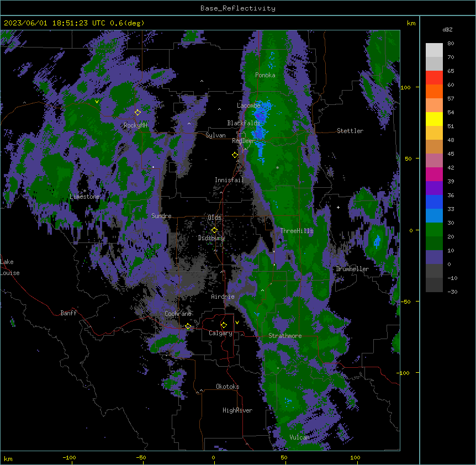The image size is (476, 465).
Task: Click the -50 tick label on horizontal axis
Action: [141, 458]
